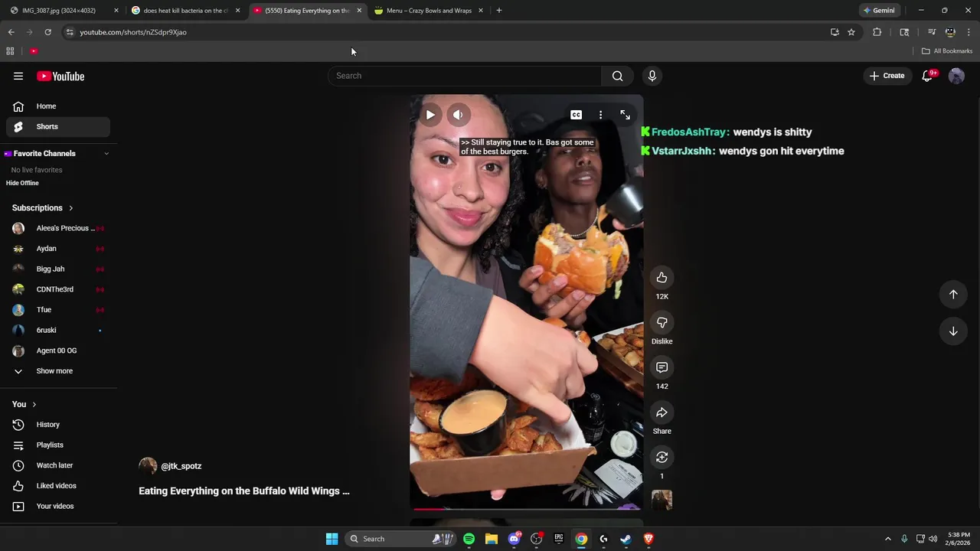Open the Chrome three-dot menu
980x551 pixels.
coord(969,32)
